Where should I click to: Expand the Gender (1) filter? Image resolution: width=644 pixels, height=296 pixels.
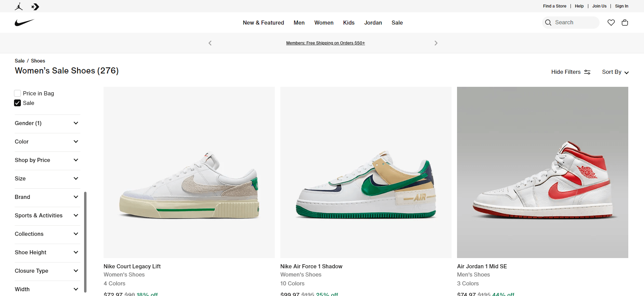[x=47, y=123]
